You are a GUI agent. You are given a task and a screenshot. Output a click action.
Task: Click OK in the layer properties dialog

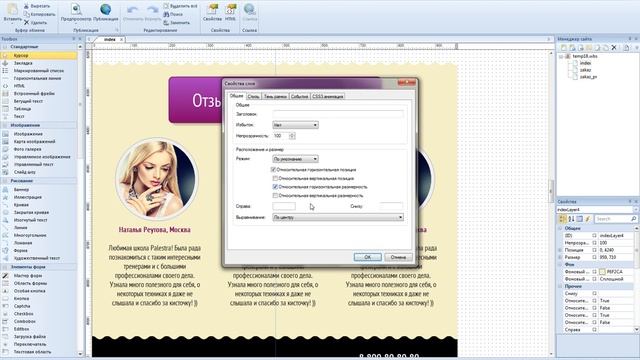click(x=367, y=257)
